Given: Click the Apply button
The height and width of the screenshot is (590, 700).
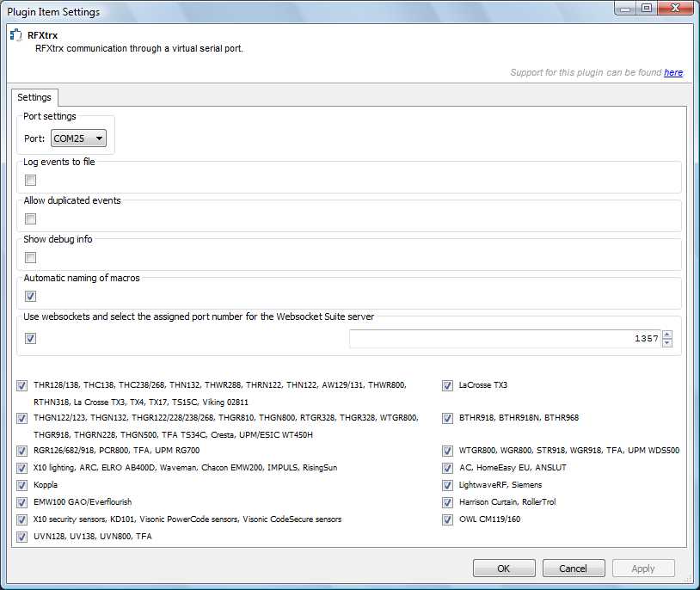Looking at the screenshot, I should [x=643, y=568].
